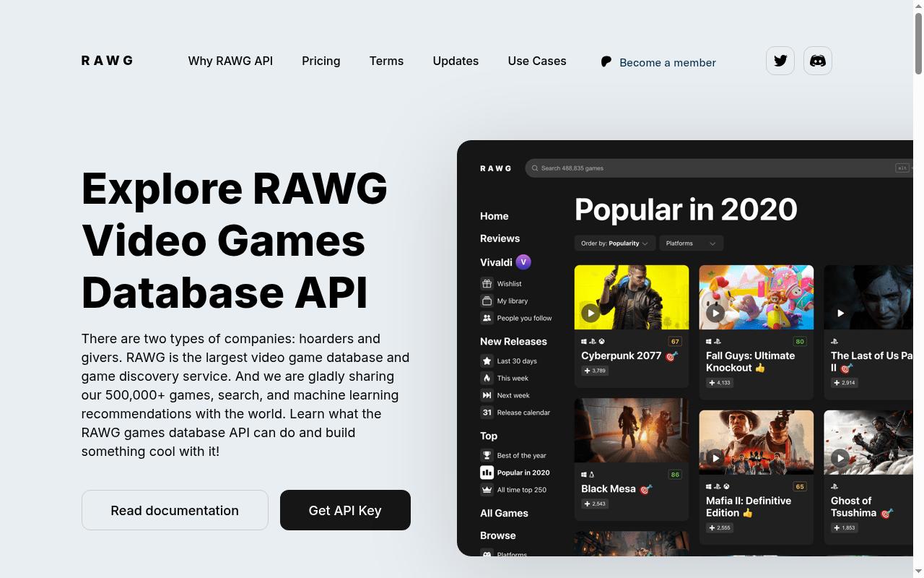Click the magnifier icon in the search bar

(535, 168)
